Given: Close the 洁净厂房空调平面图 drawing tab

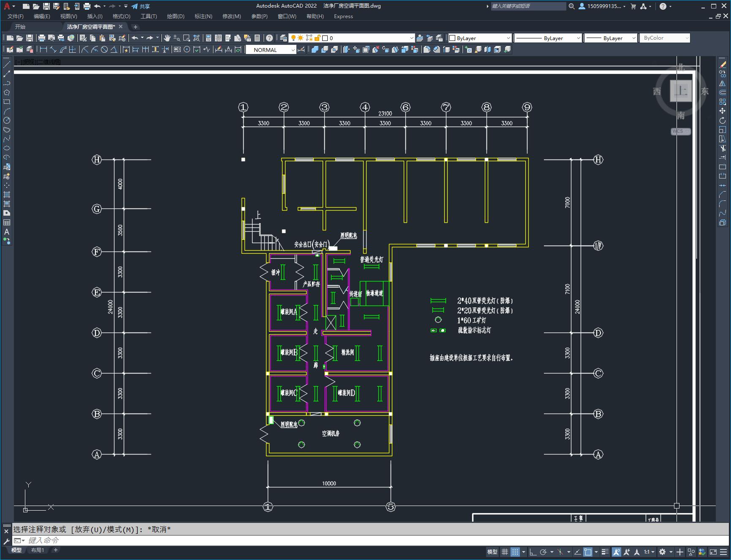Looking at the screenshot, I should [121, 27].
